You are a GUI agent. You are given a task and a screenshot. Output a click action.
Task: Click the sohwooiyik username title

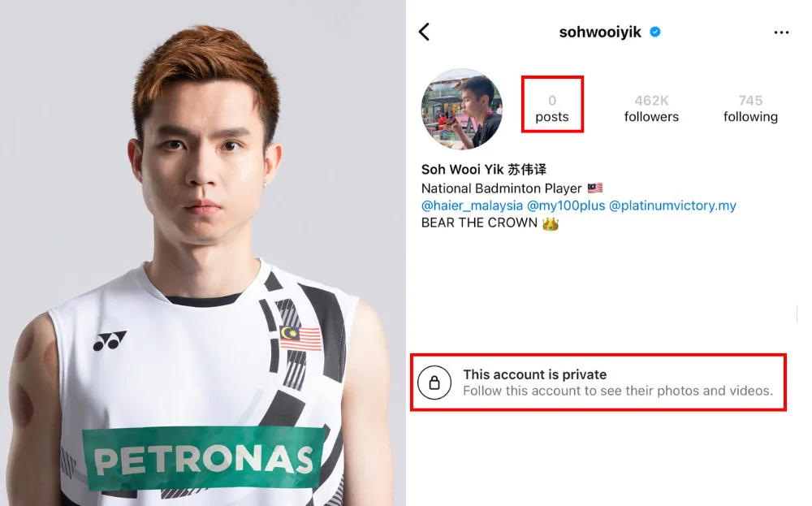point(600,32)
